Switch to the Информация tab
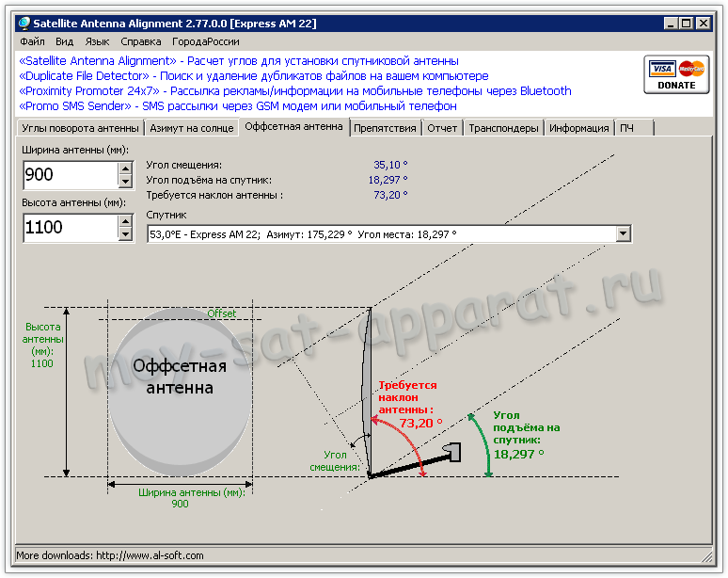The image size is (728, 578). tap(579, 128)
